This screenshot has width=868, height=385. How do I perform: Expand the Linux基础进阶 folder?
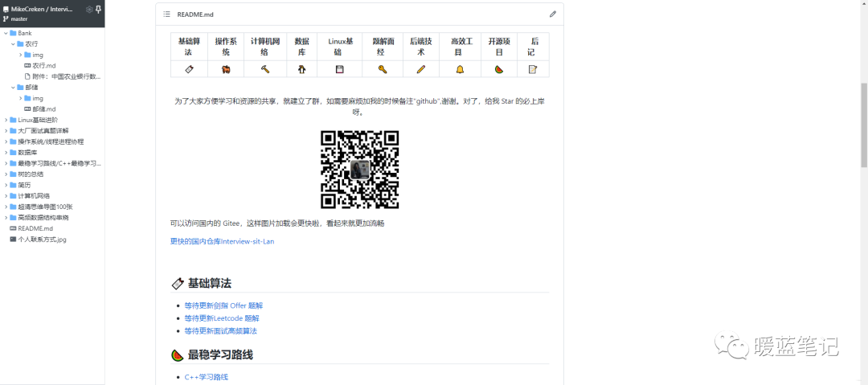coord(6,120)
